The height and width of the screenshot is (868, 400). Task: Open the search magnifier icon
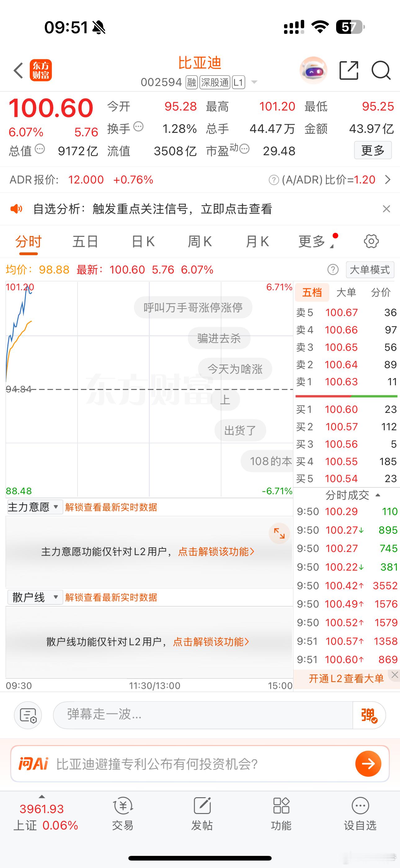pos(381,70)
